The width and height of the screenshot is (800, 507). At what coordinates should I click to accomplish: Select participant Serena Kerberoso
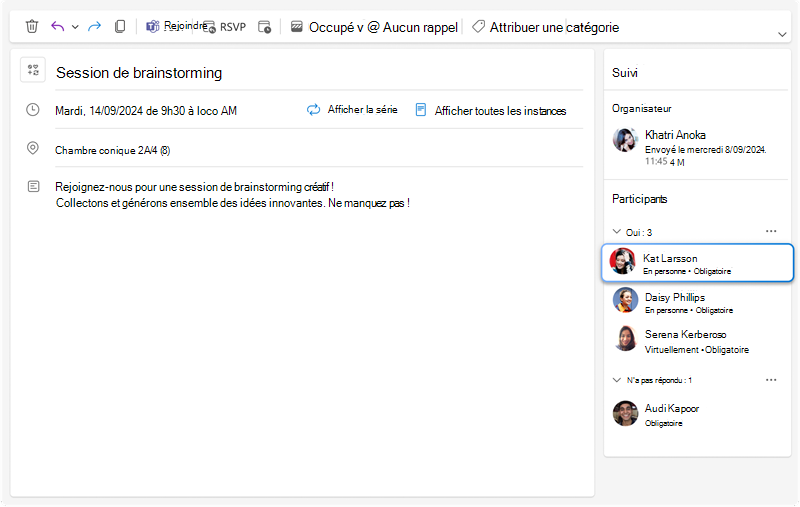pyautogui.click(x=697, y=341)
